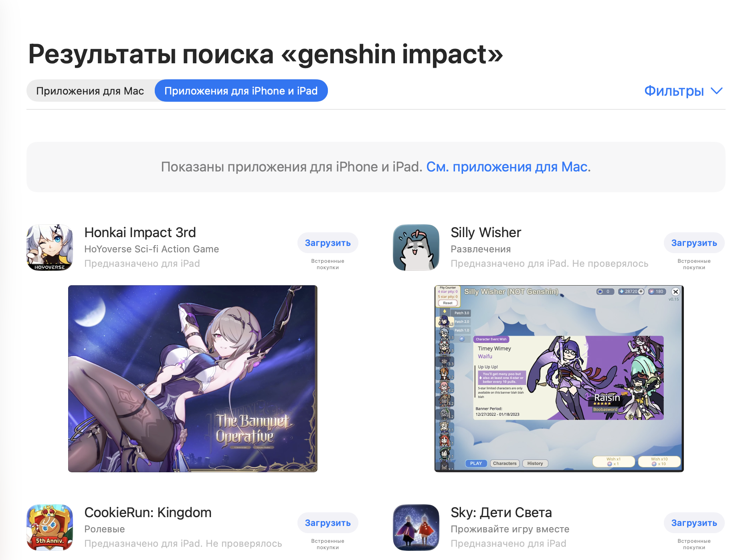
Task: Click the close X in Silly Wisher screenshot
Action: coord(675,292)
